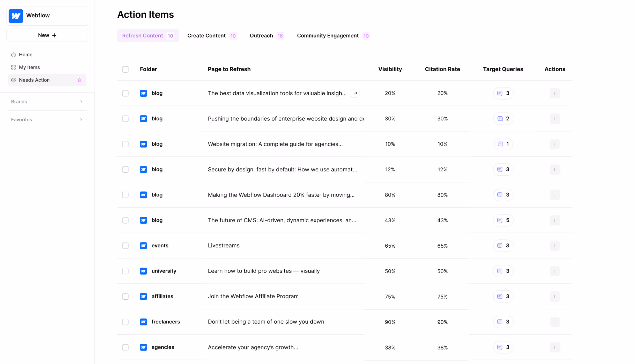Check the freelancers row checkbox

pyautogui.click(x=125, y=322)
